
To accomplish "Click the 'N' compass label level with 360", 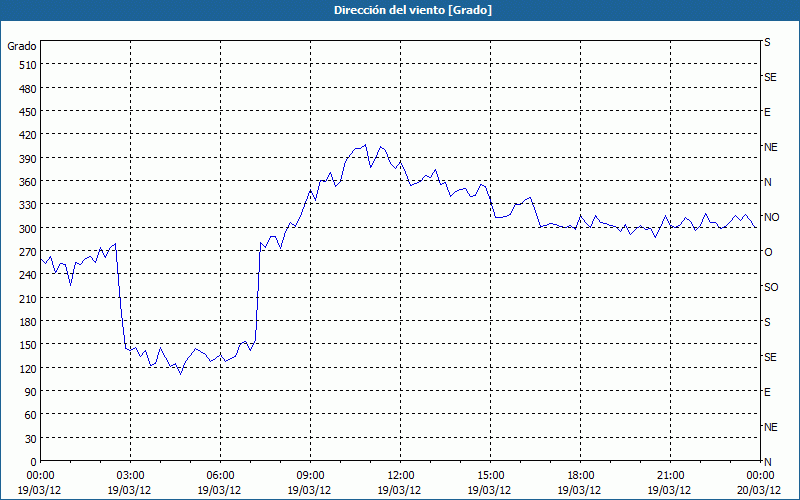I will [768, 182].
